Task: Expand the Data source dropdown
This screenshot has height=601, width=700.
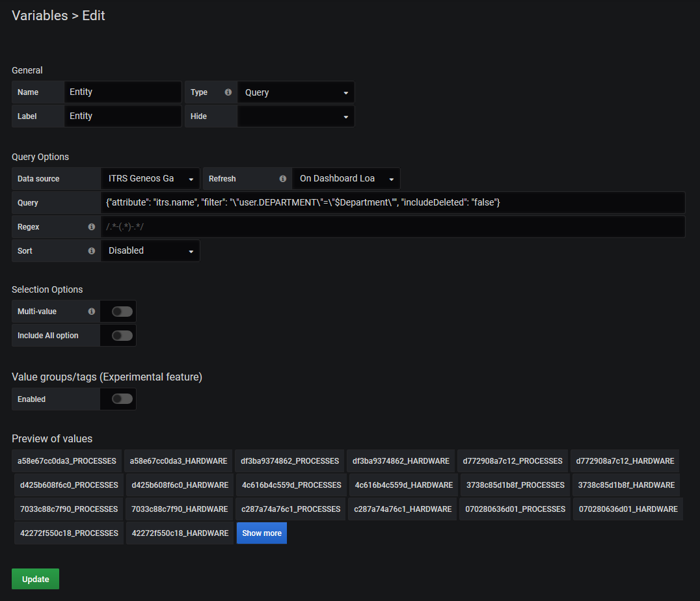Action: [x=150, y=179]
